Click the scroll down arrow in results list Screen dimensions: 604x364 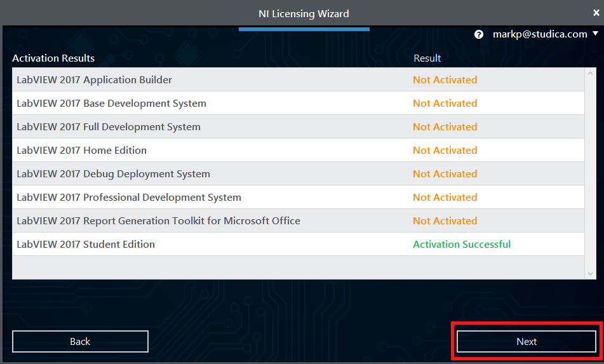(x=590, y=274)
